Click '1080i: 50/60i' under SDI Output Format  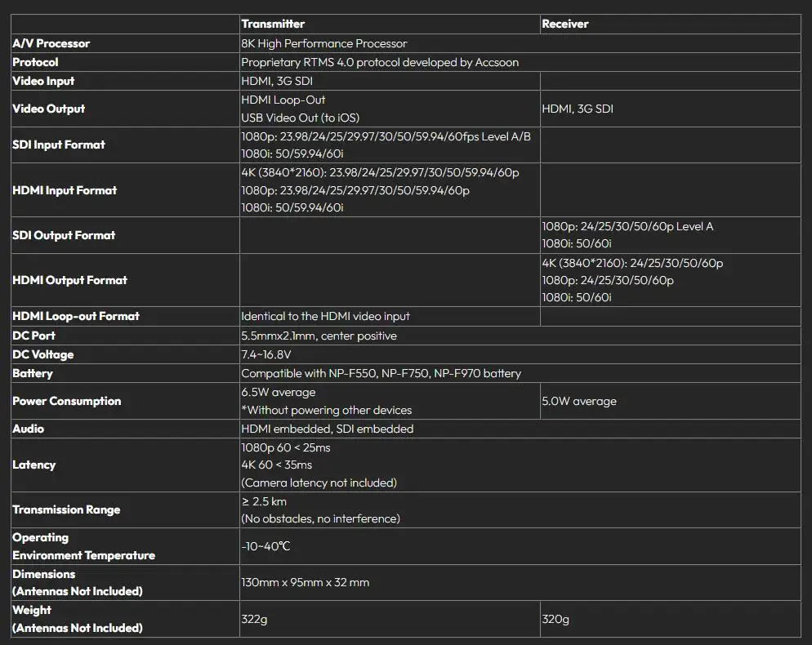(577, 243)
